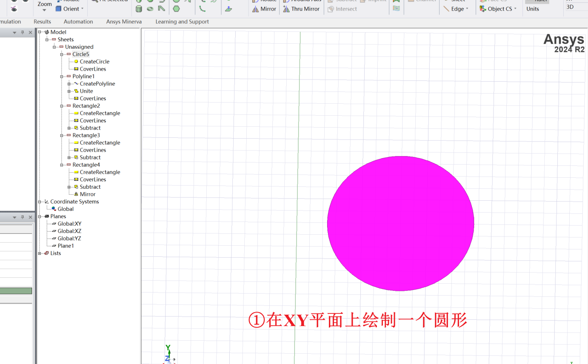Viewport: 588px width, 364px height.
Task: Close the upper left docked panel
Action: (30, 32)
